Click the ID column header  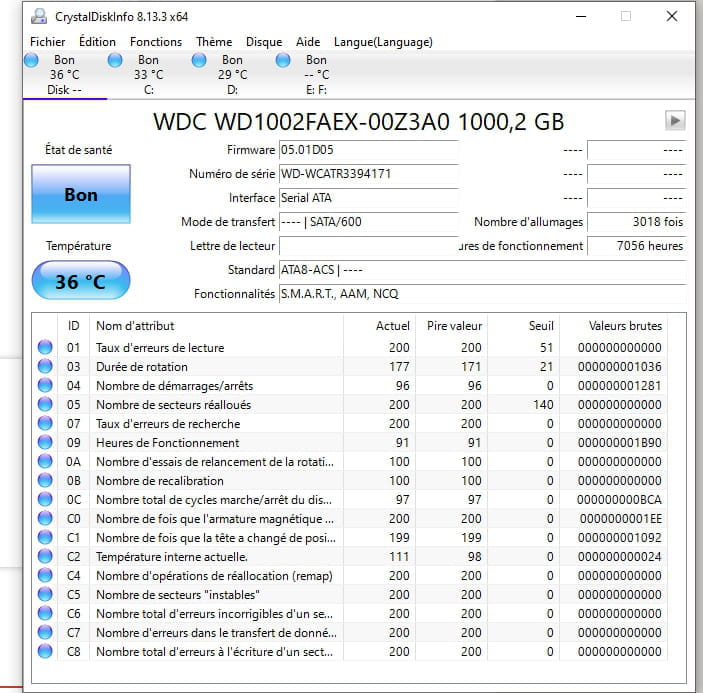click(74, 326)
